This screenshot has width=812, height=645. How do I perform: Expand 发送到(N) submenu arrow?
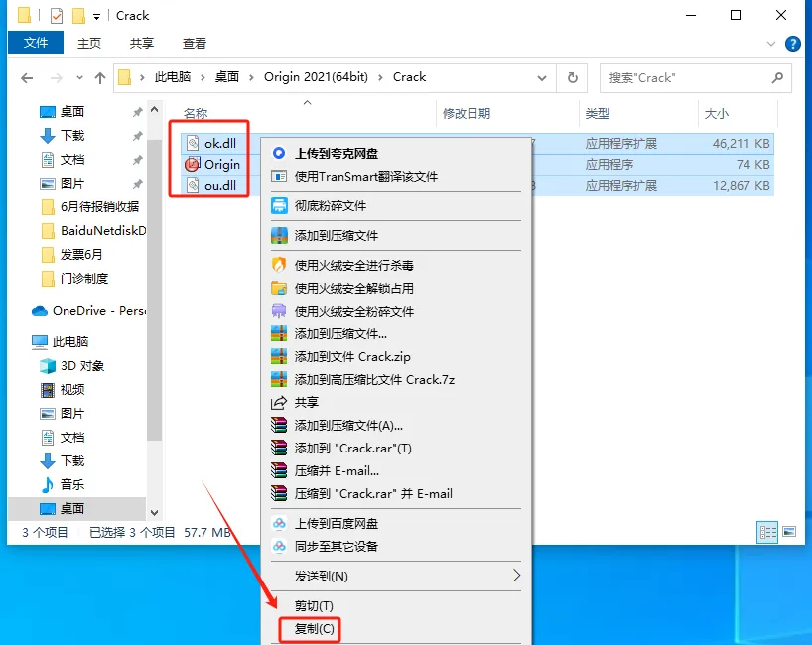tap(516, 576)
